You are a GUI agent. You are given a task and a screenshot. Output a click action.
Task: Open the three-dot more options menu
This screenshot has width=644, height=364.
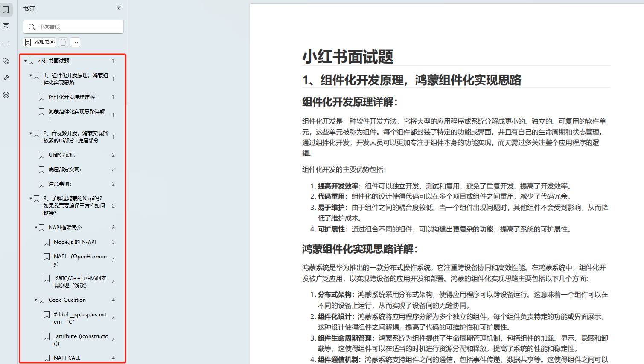pos(75,42)
